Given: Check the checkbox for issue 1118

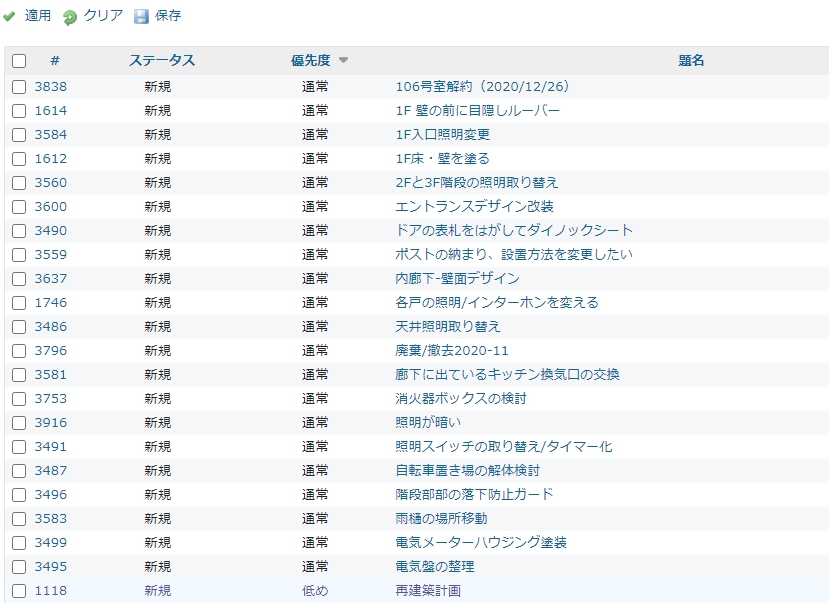Looking at the screenshot, I should coord(19,591).
